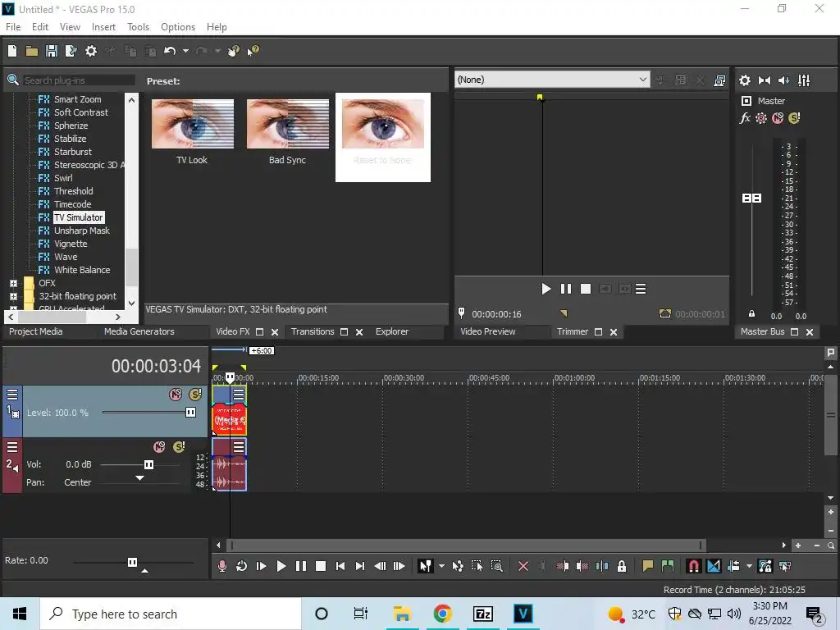Open the Pan type dropdown arrow on track 2

click(x=139, y=478)
